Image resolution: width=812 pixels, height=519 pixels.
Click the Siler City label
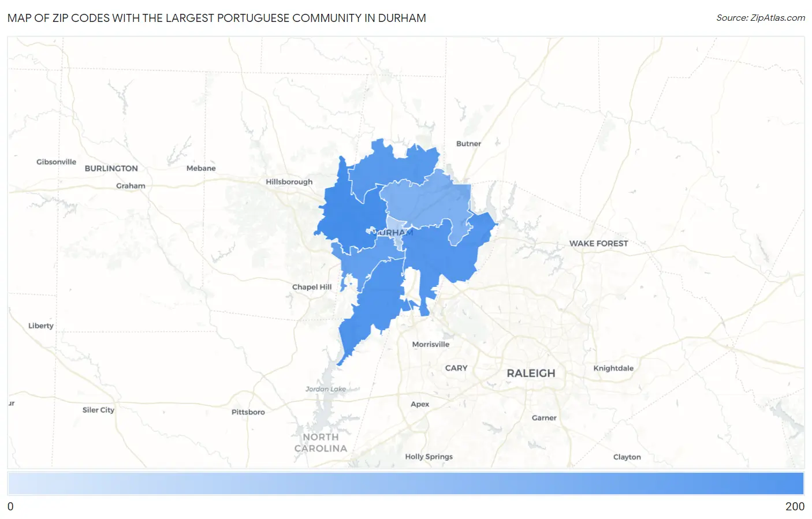[x=98, y=410]
